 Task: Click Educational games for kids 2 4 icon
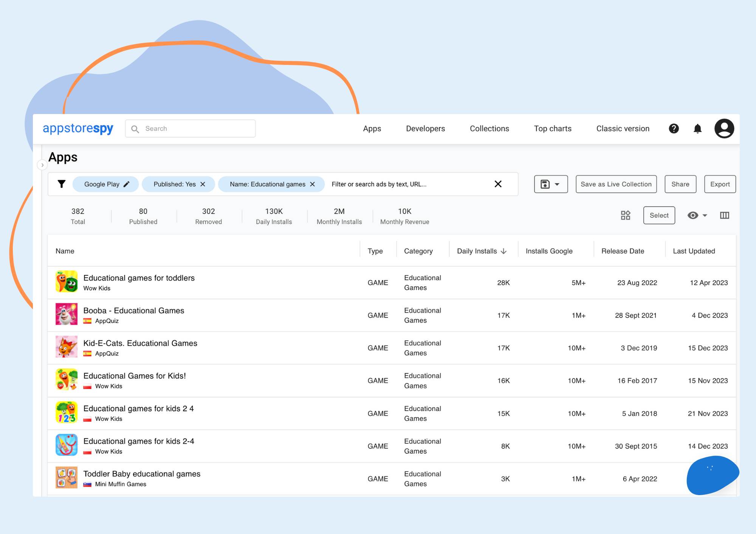67,412
